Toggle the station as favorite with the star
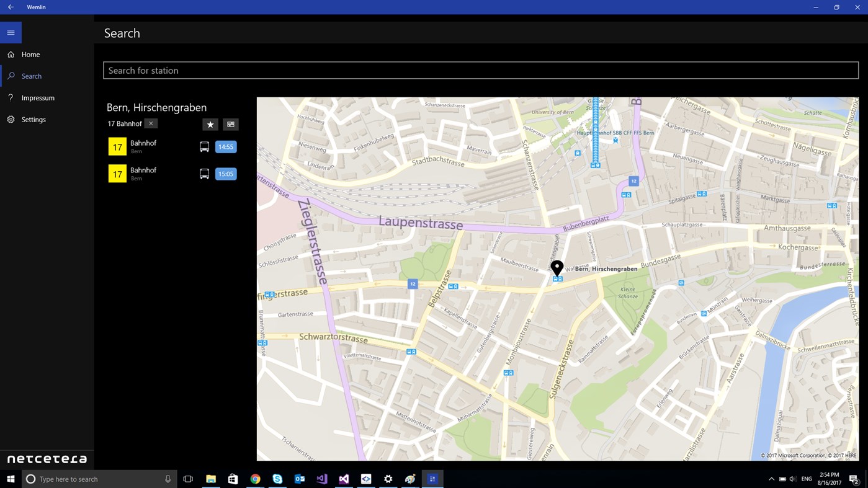868x488 pixels. pyautogui.click(x=210, y=124)
